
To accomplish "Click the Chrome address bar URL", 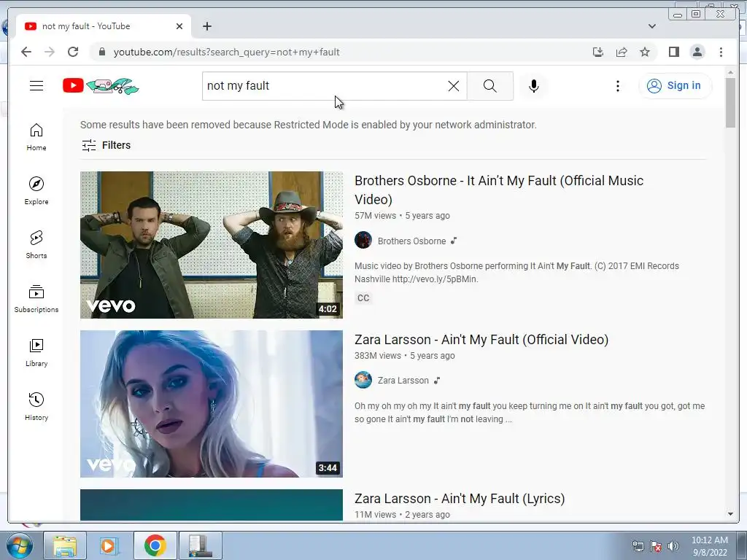I will pos(226,52).
